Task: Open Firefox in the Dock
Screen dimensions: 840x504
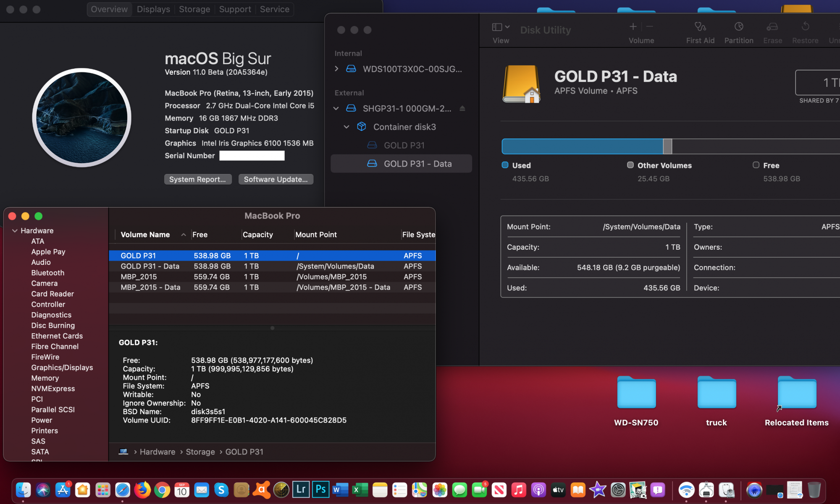Action: [142, 490]
